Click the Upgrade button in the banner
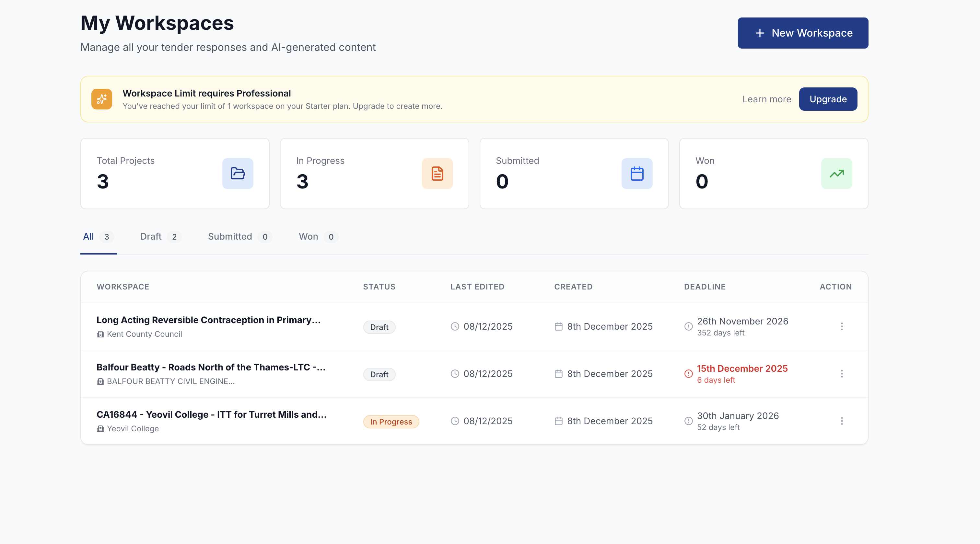Screen dimensions: 980x544 coord(828,99)
